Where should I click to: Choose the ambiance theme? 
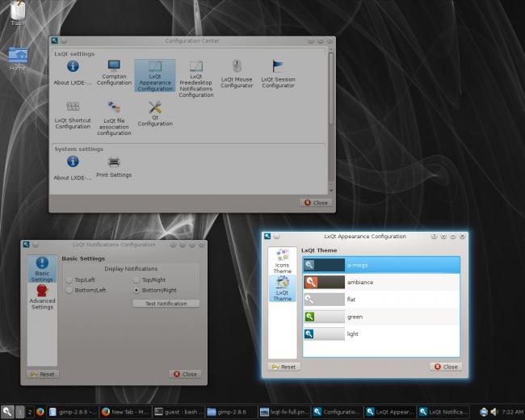381,282
